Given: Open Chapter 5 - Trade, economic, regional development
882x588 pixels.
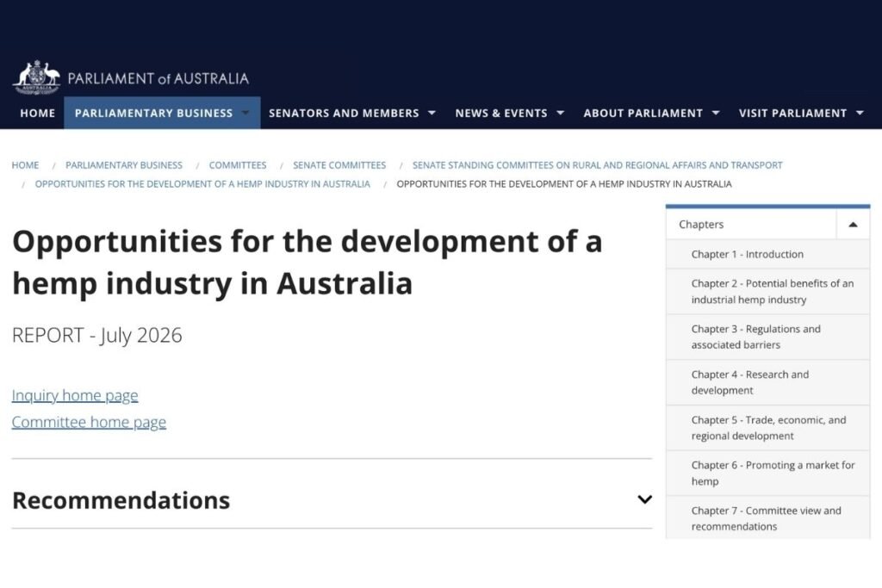Looking at the screenshot, I should (767, 428).
